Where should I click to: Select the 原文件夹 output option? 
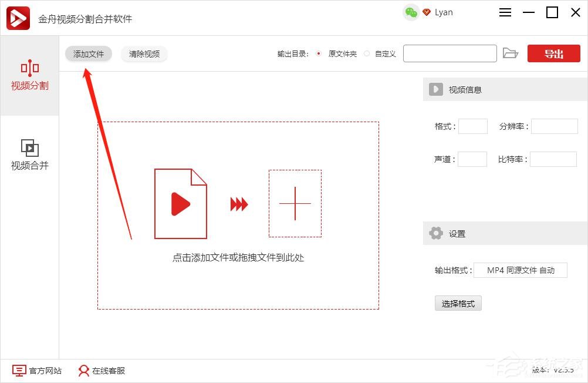coord(319,53)
